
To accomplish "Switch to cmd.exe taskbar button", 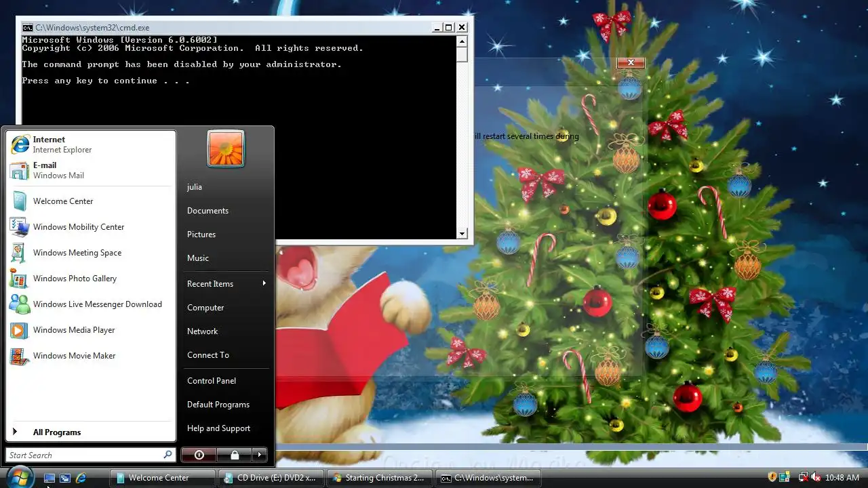I will (x=488, y=478).
